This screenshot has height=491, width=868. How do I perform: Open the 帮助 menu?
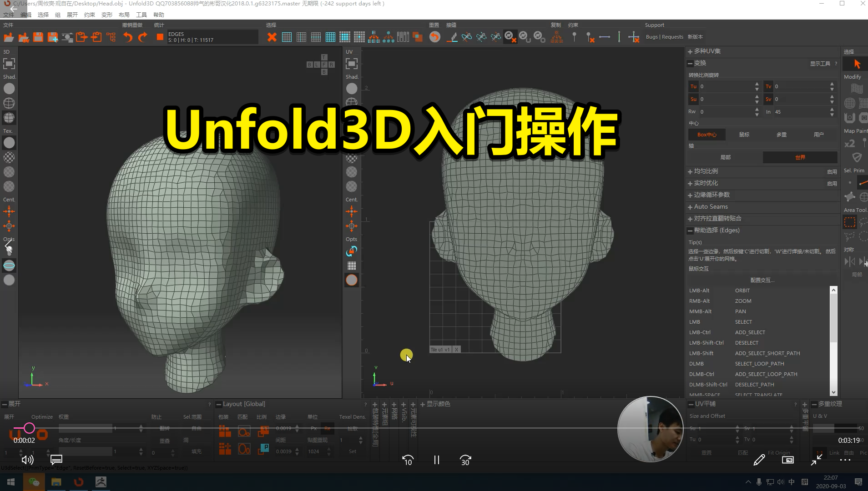pos(159,15)
